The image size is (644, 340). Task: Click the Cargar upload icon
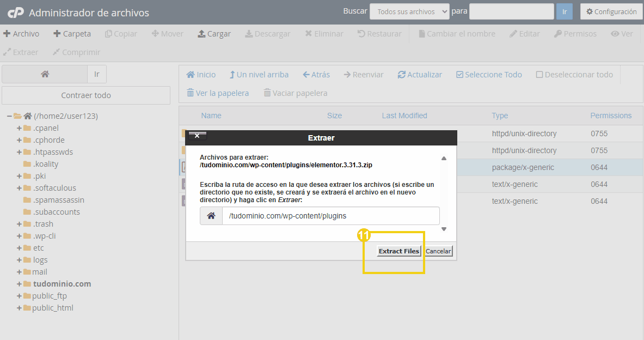tap(201, 34)
